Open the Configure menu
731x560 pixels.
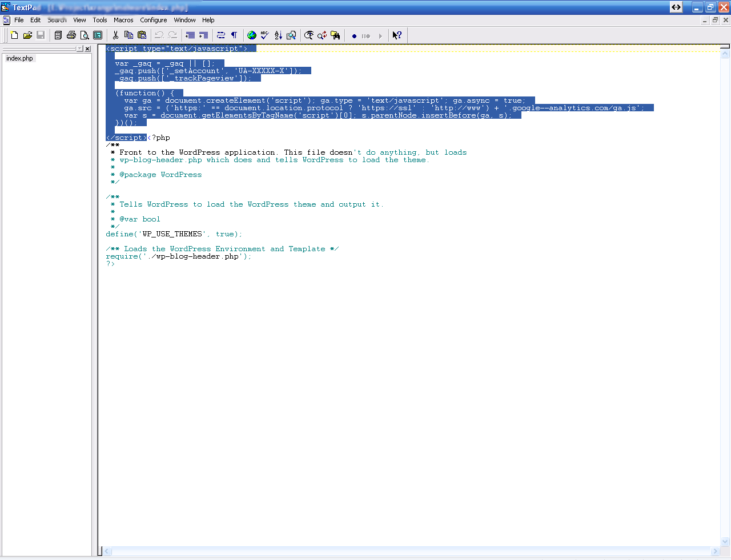tap(154, 20)
